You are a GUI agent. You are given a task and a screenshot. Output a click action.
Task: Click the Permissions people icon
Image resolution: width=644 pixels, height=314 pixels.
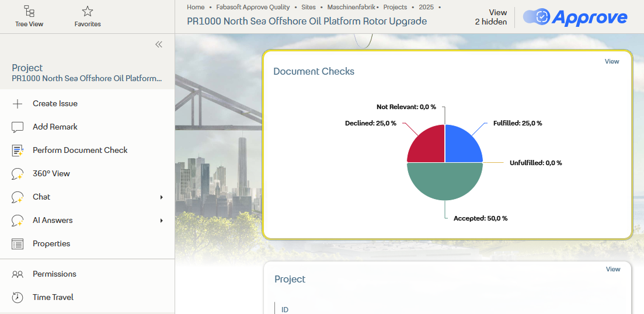click(18, 274)
